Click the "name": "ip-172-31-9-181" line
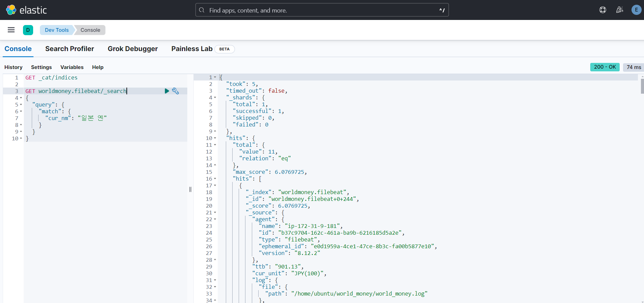644x303 pixels. click(301, 226)
